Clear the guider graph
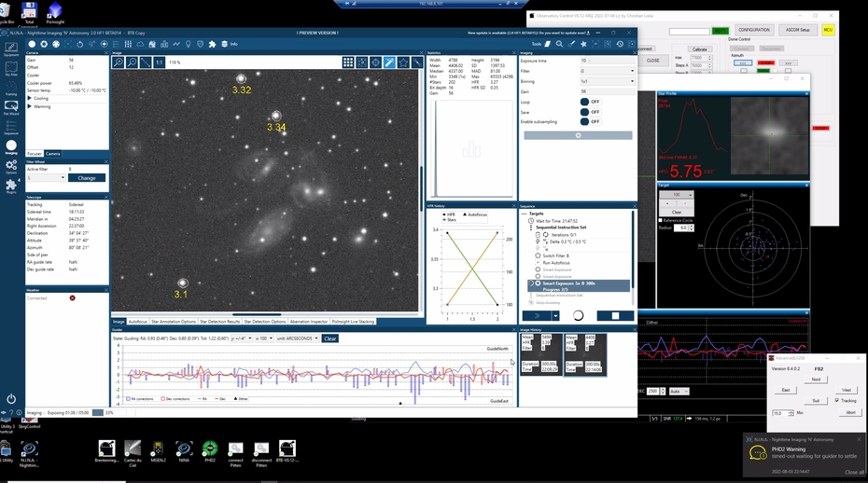The width and height of the screenshot is (868, 483). tap(329, 338)
